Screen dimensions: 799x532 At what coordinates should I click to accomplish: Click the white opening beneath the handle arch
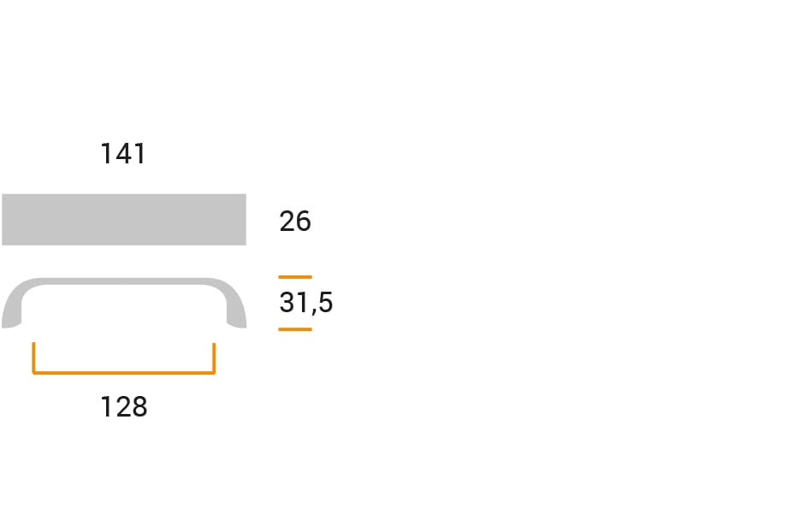(x=124, y=310)
